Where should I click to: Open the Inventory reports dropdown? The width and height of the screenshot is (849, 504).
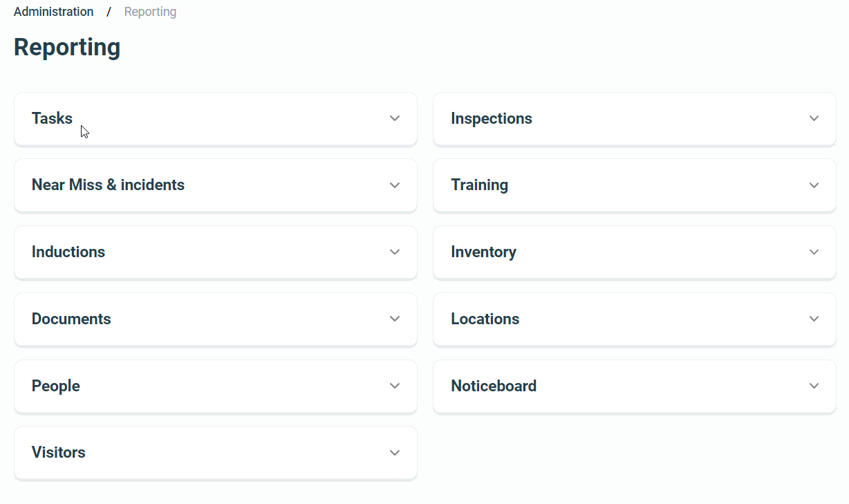[814, 252]
